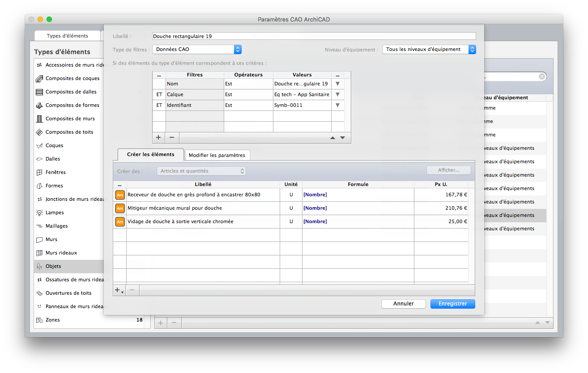Click Identifiant filter cell
588x373 pixels.
coord(195,105)
